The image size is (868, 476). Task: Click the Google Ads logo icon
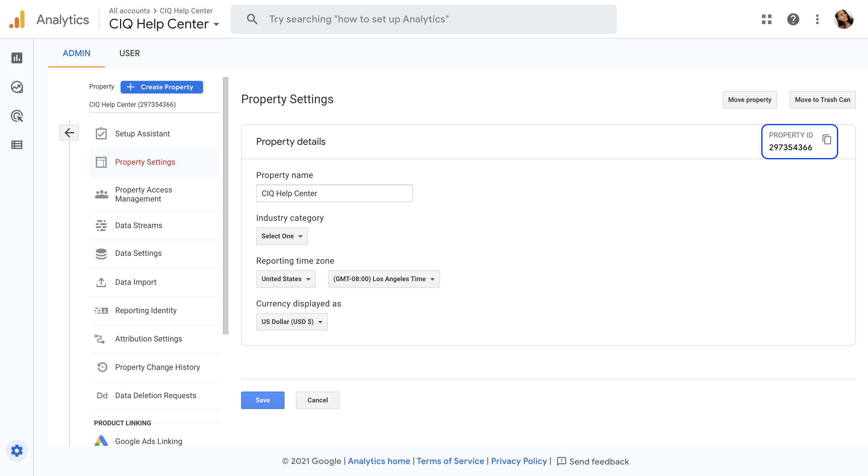click(x=101, y=441)
